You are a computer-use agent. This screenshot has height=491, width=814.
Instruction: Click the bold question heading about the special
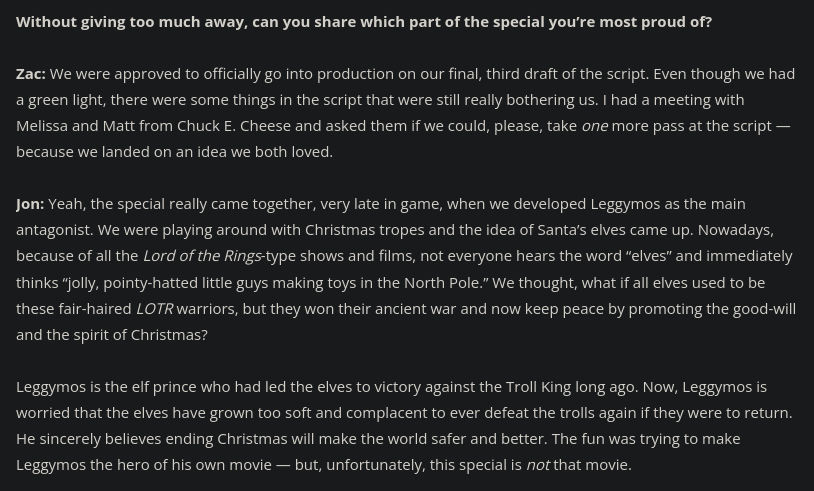pyautogui.click(x=364, y=21)
